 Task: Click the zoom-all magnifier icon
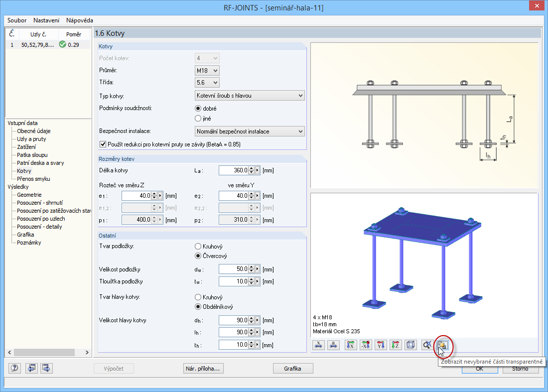click(x=427, y=345)
